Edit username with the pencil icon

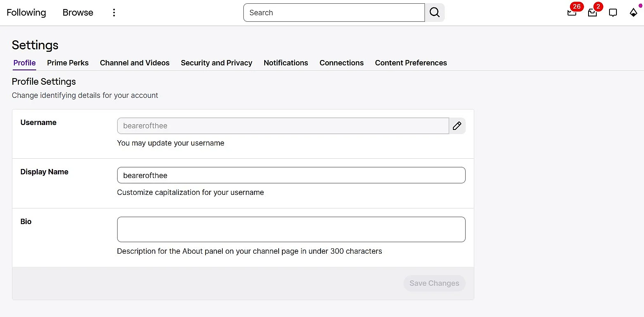(457, 126)
